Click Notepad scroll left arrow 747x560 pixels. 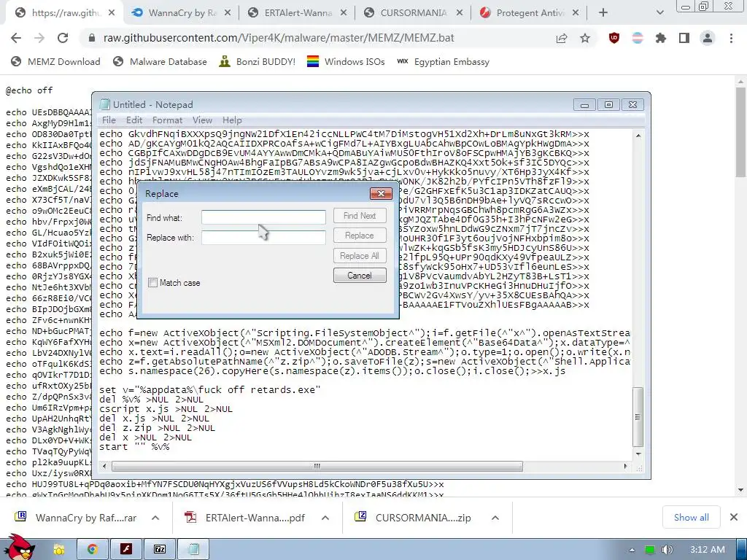(104, 466)
